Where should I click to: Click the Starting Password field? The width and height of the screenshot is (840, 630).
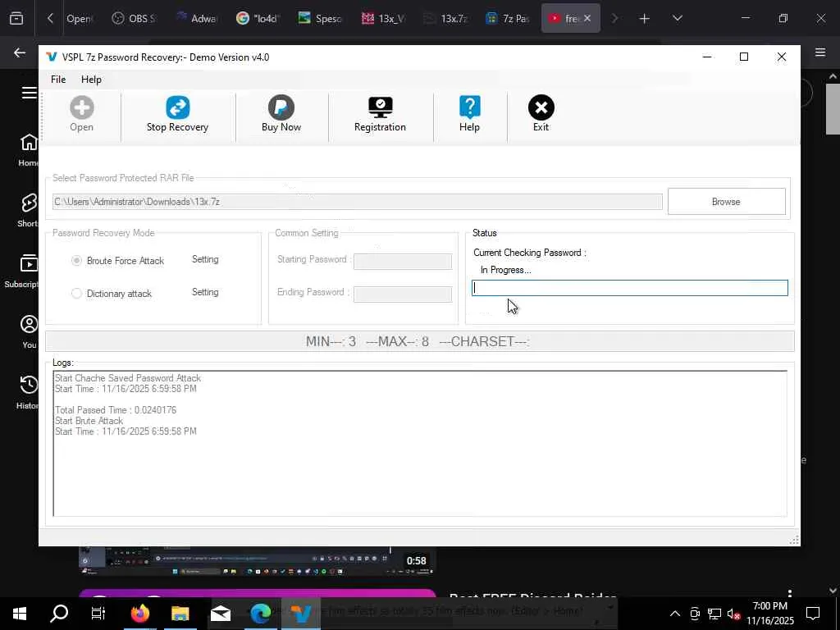(x=403, y=262)
